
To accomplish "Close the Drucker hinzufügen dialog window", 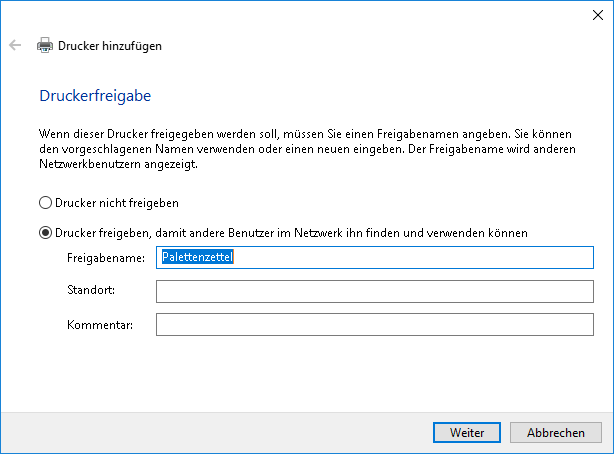I will (x=597, y=14).
